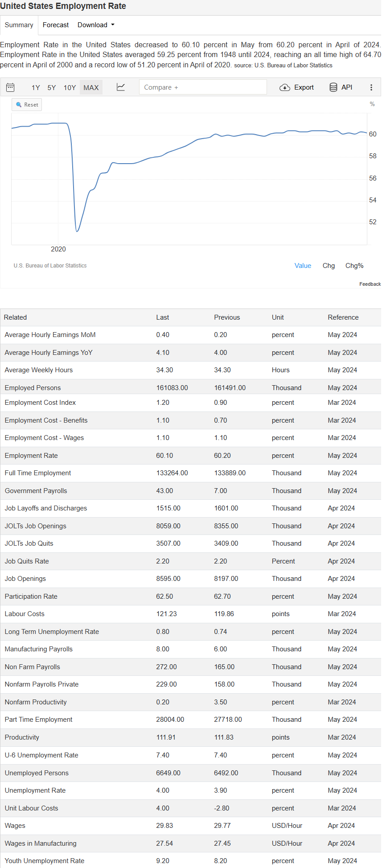
Task: Click the Last column header
Action: pyautogui.click(x=163, y=317)
